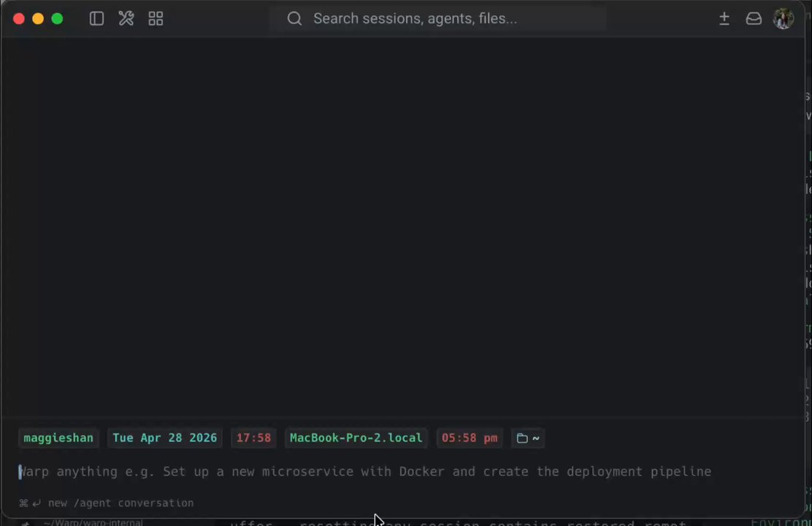Open the grid view icon
Image resolution: width=812 pixels, height=526 pixels.
click(156, 19)
